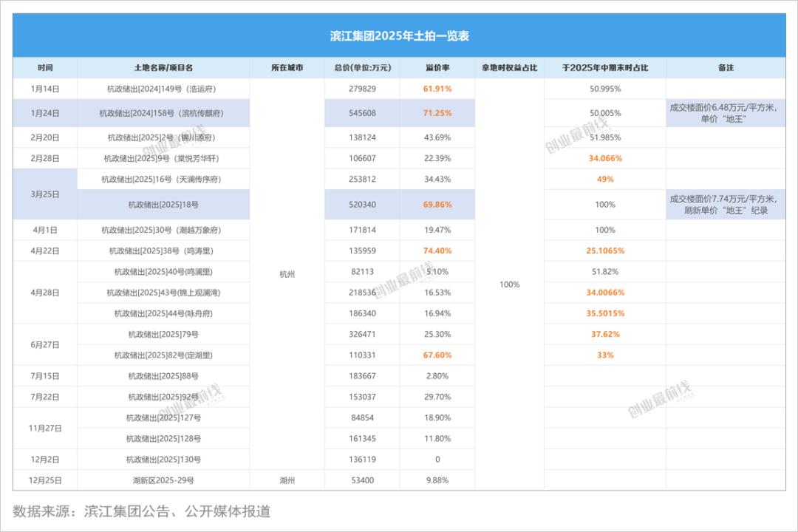Image resolution: width=798 pixels, height=532 pixels.
Task: Select the premium rate "74.40%"
Action: pyautogui.click(x=437, y=251)
